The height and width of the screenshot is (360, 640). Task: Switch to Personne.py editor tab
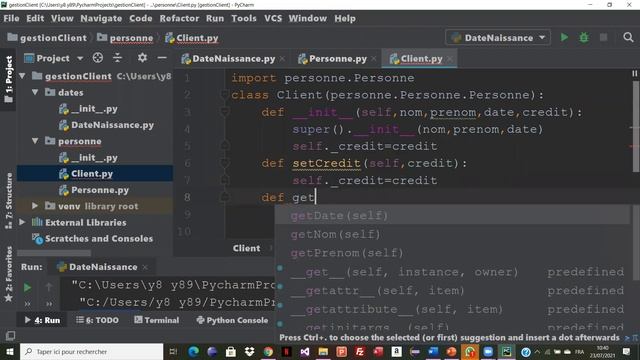point(338,59)
